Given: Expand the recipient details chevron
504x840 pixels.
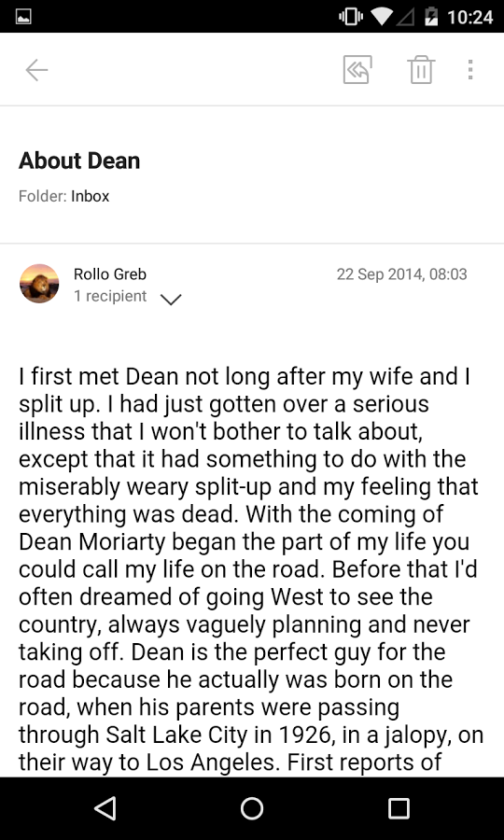Looking at the screenshot, I should [x=172, y=299].
